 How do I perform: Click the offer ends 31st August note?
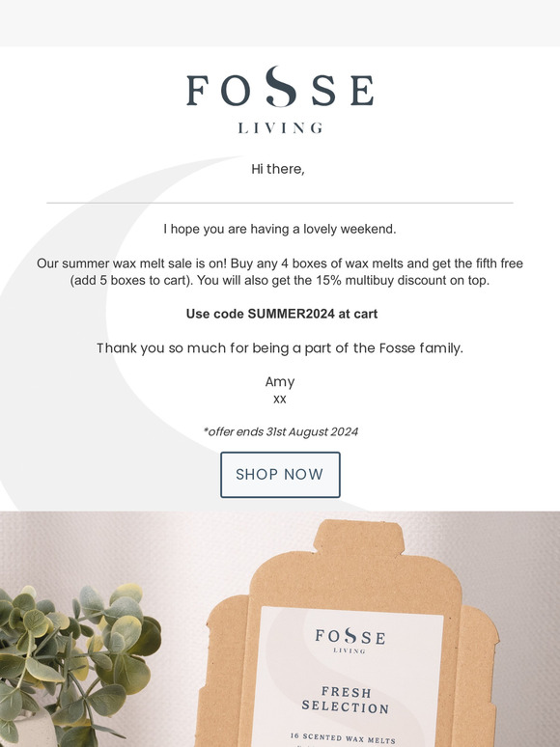click(280, 431)
